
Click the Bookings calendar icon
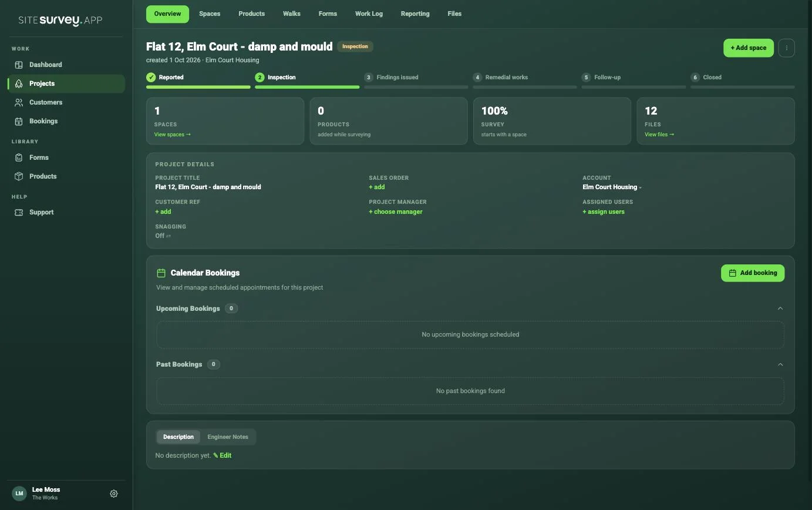point(19,121)
